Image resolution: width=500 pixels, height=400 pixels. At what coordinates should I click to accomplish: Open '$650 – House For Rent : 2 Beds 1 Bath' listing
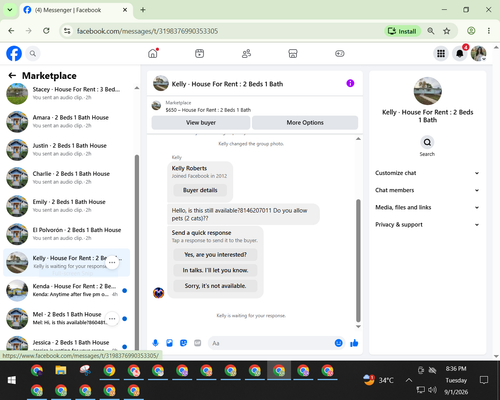click(208, 110)
